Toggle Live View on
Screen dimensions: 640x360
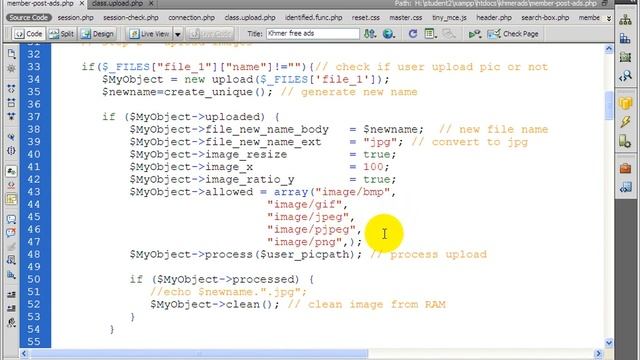point(149,34)
